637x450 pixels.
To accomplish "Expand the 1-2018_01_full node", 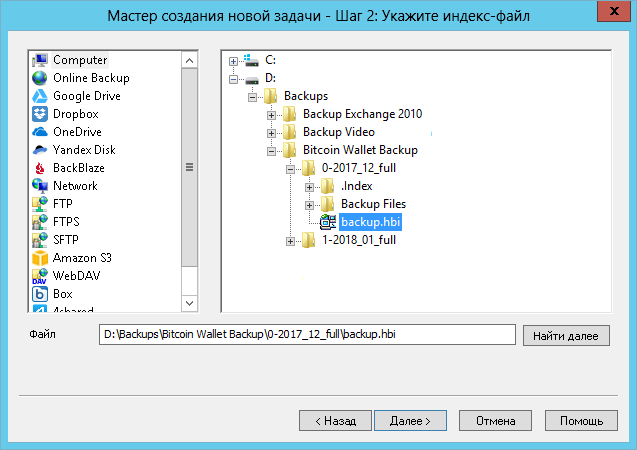I will (x=290, y=241).
